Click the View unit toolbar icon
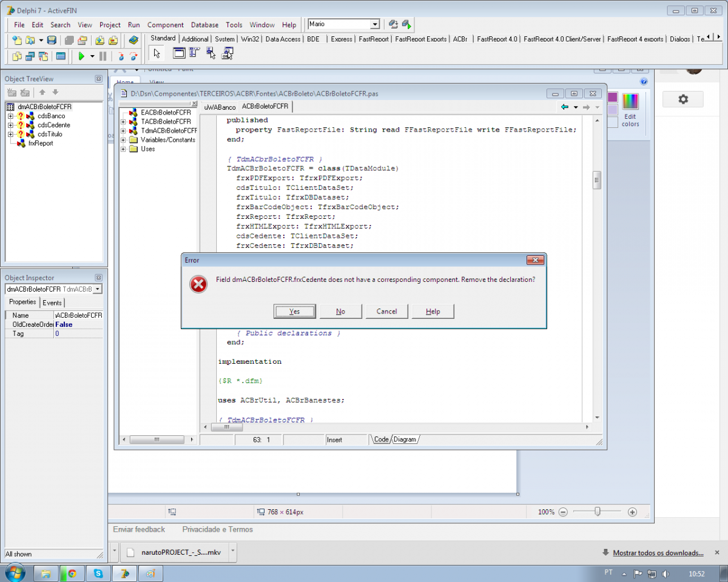 click(17, 56)
